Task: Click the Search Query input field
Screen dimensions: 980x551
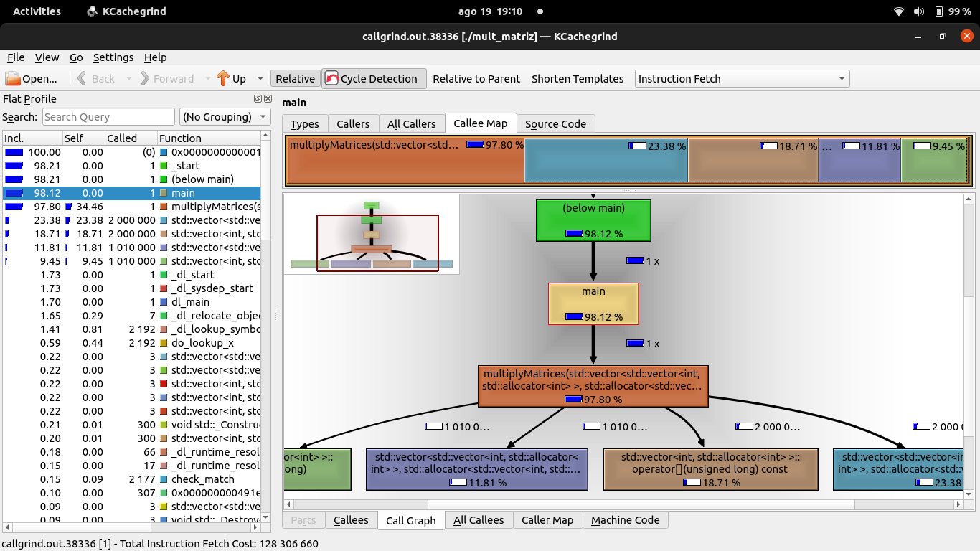Action: 108,117
